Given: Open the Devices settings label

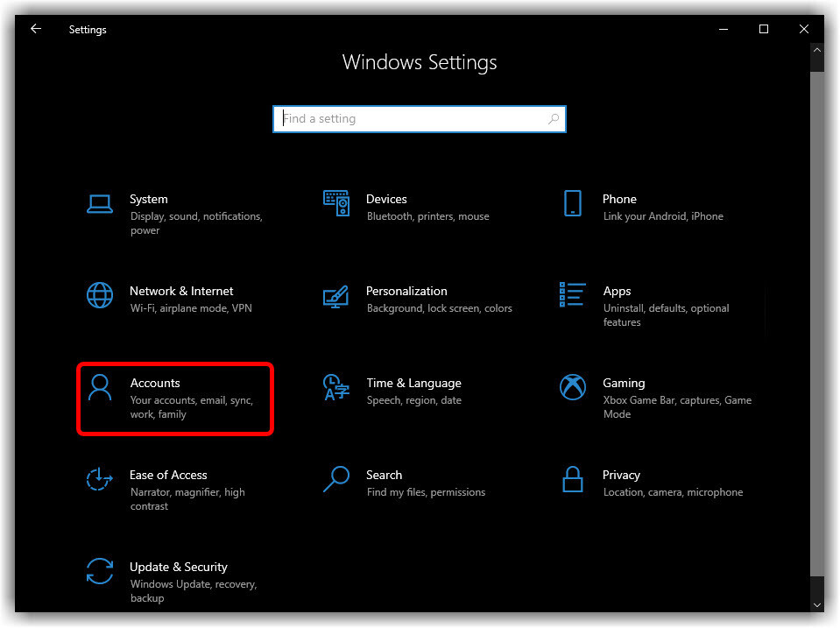Looking at the screenshot, I should tap(386, 200).
